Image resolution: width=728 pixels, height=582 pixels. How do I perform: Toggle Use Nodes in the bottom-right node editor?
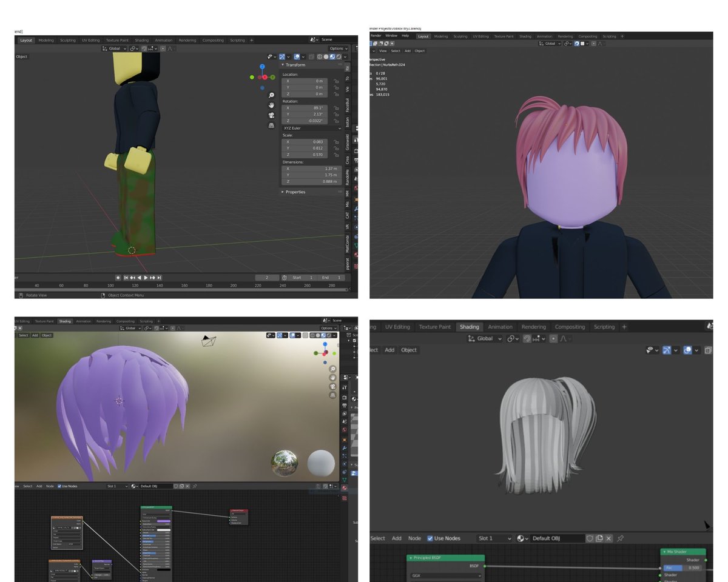(430, 538)
